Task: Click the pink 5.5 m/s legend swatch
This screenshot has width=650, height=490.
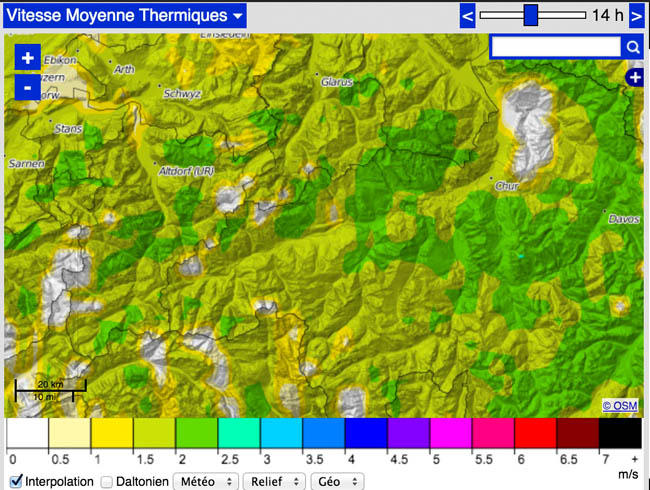Action: point(493,433)
